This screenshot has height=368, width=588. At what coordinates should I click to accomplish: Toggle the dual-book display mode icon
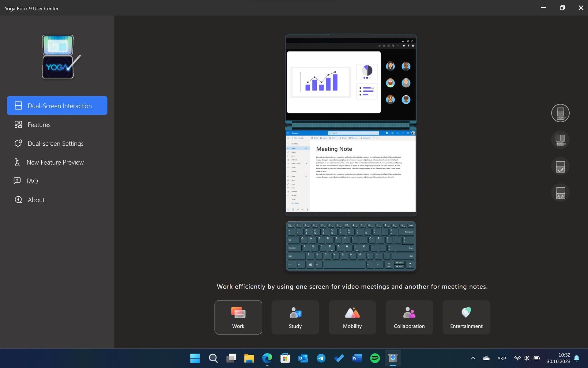tap(560, 140)
